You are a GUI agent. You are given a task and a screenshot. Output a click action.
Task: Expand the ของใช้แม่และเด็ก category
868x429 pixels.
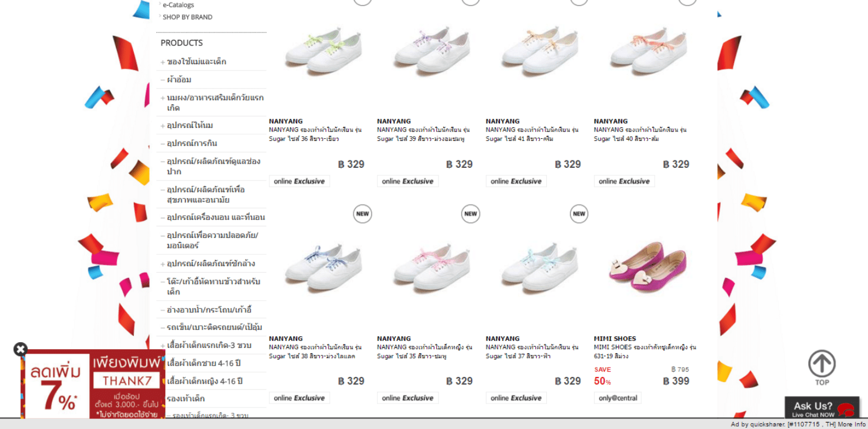[163, 62]
